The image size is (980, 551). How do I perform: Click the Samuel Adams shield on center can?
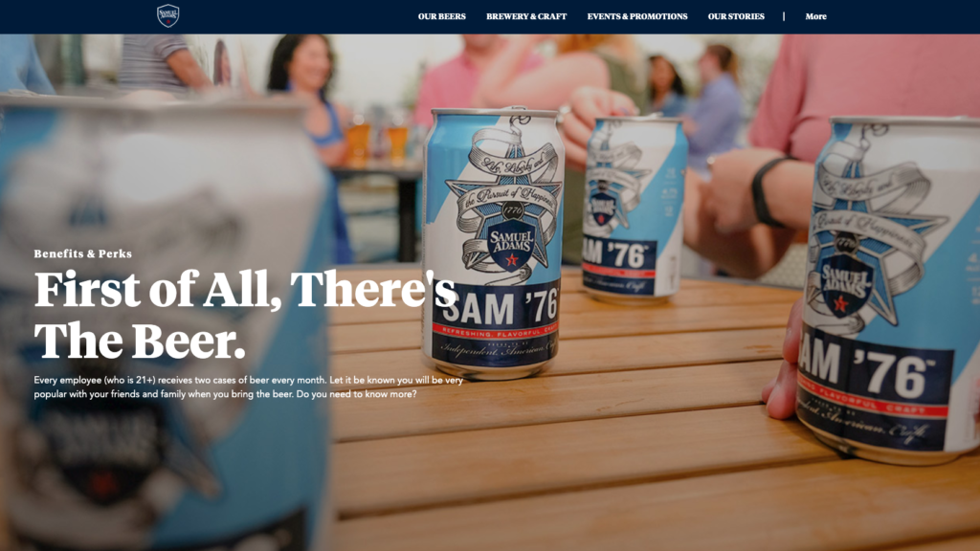click(512, 244)
